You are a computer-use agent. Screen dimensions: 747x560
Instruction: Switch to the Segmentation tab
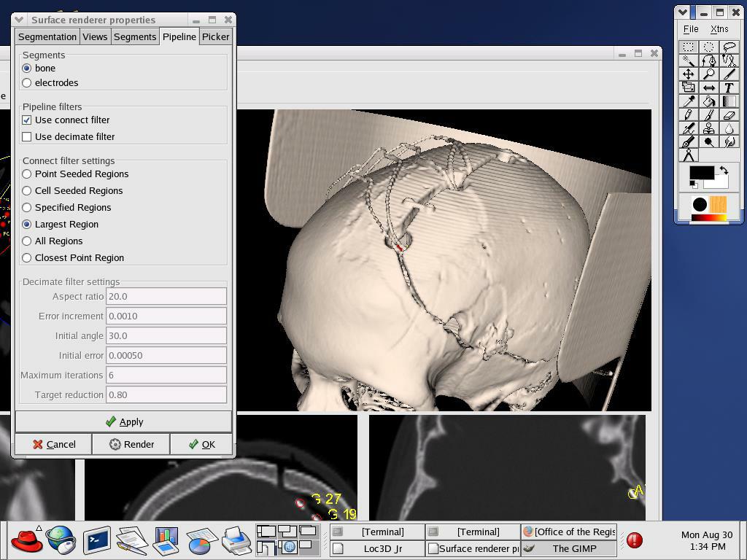(x=47, y=36)
